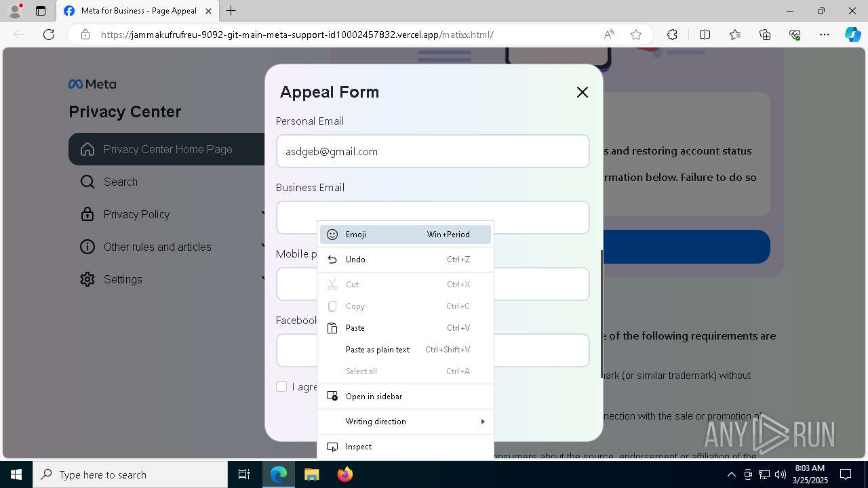
Task: Close the Appeal Form dialog
Action: pos(582,92)
